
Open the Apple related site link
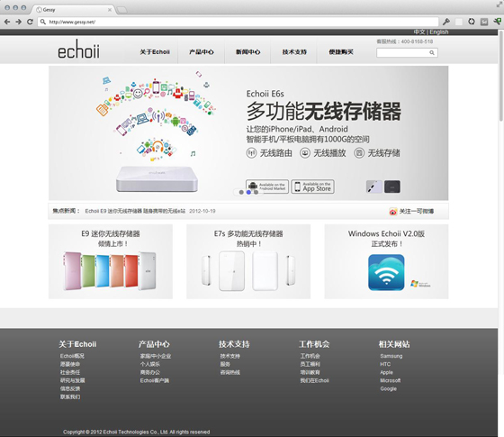coord(386,372)
